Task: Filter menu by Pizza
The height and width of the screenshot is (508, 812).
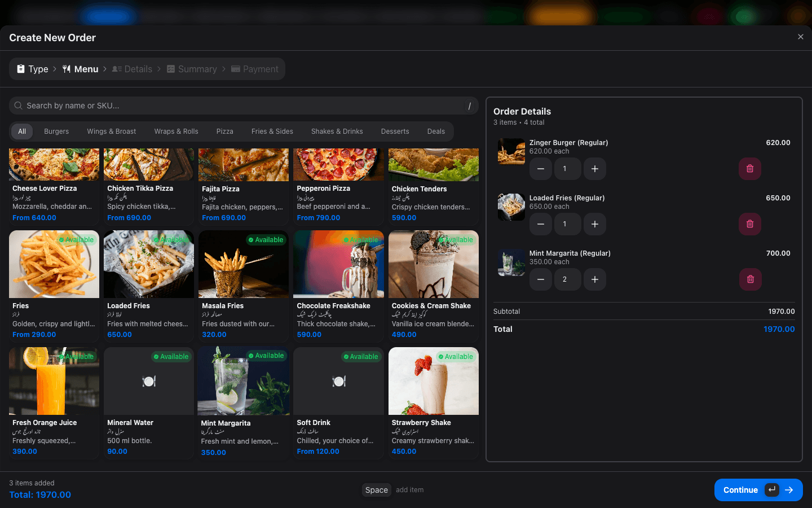Action: coord(225,132)
